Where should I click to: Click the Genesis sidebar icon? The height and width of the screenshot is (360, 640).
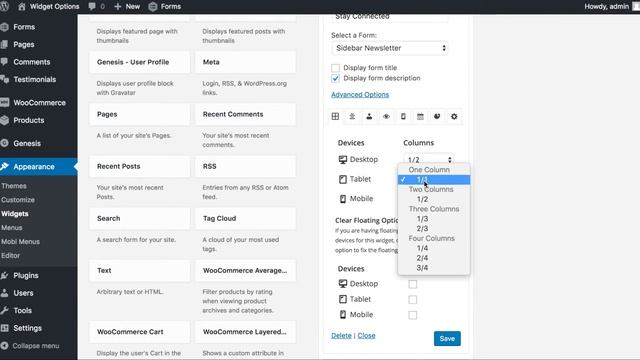(4, 143)
